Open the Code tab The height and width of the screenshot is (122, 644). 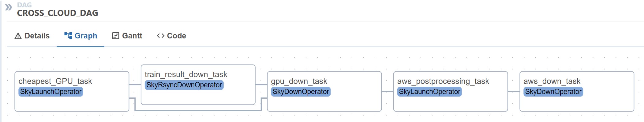171,36
